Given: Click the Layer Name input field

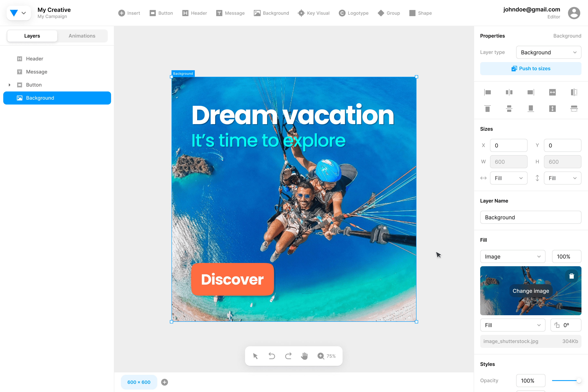Looking at the screenshot, I should 530,217.
